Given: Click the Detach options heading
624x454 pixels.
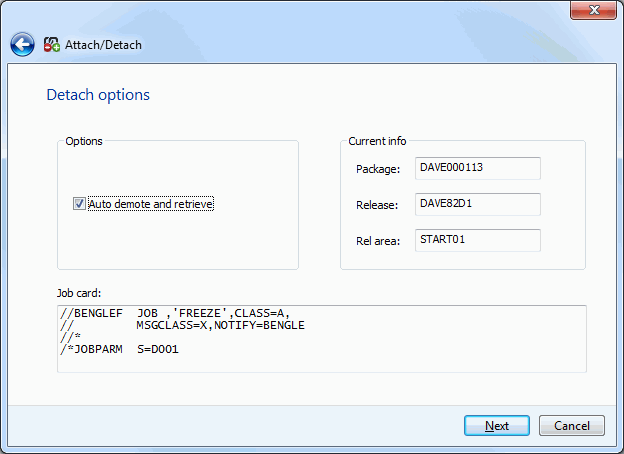Looking at the screenshot, I should coord(98,95).
